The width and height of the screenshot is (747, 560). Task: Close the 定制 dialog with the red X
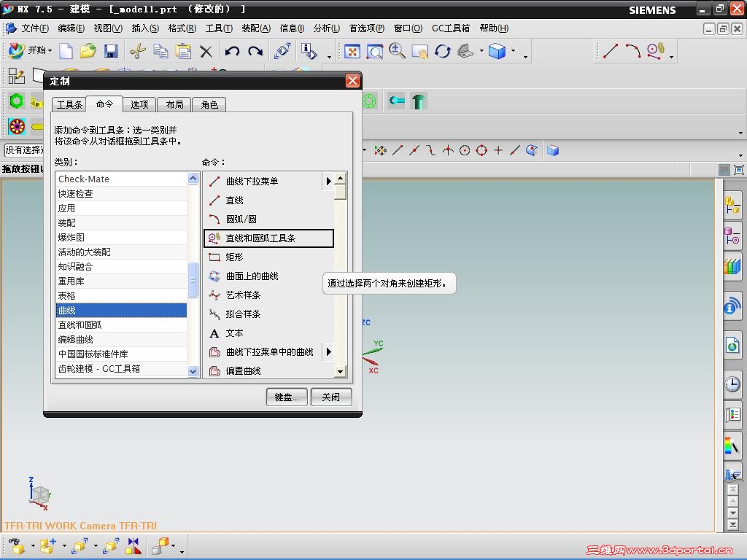click(x=352, y=81)
